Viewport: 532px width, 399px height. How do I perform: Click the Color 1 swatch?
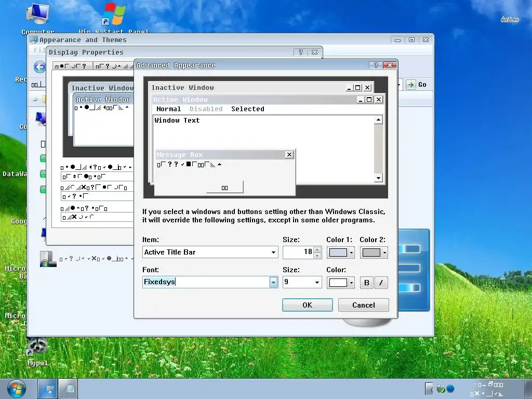338,252
